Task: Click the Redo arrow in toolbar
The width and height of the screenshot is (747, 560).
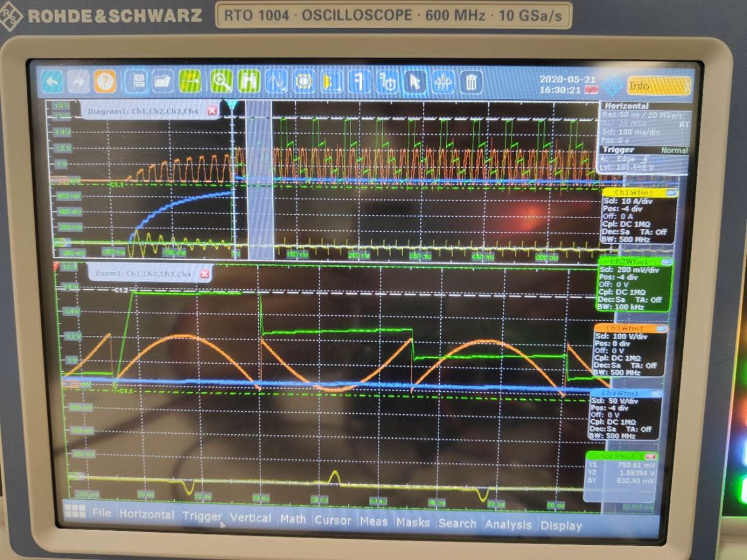Action: pyautogui.click(x=78, y=81)
